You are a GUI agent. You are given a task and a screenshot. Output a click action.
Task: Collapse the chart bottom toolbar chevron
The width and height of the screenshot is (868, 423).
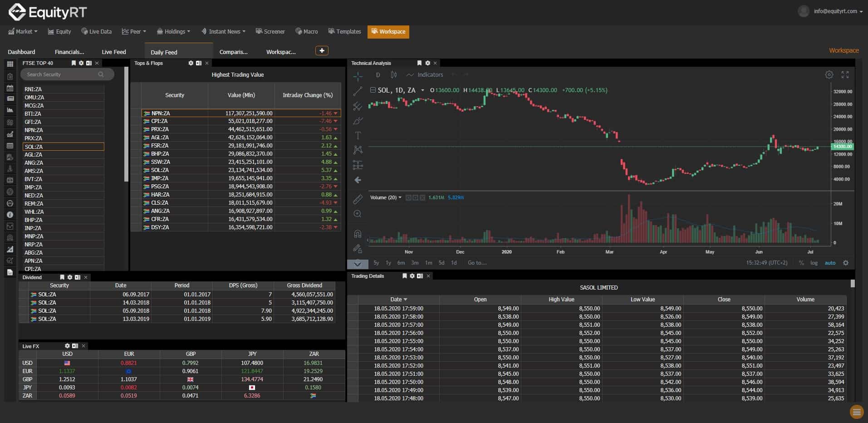358,264
